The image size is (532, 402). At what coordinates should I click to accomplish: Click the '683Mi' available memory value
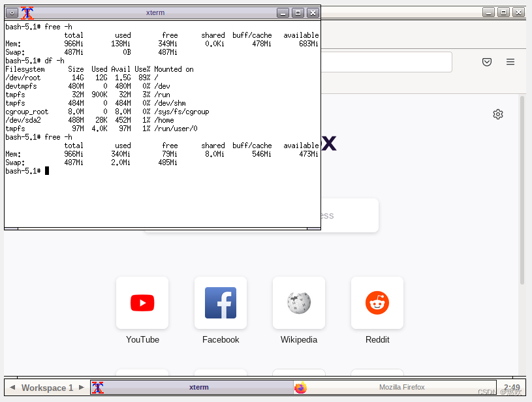[x=308, y=44]
